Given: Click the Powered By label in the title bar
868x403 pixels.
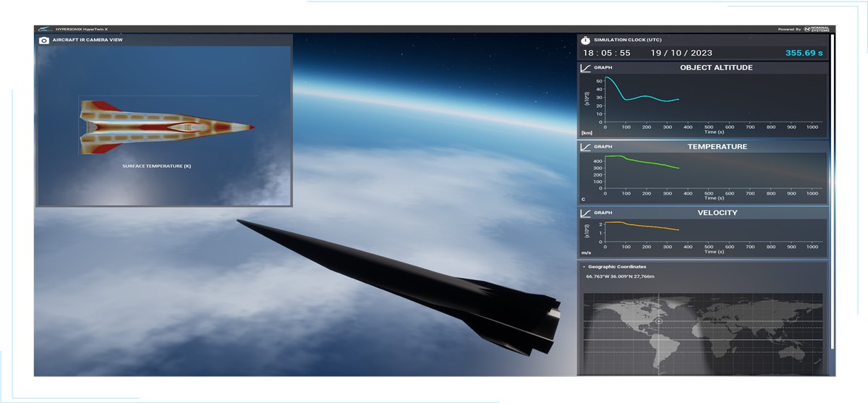Looking at the screenshot, I should 789,30.
